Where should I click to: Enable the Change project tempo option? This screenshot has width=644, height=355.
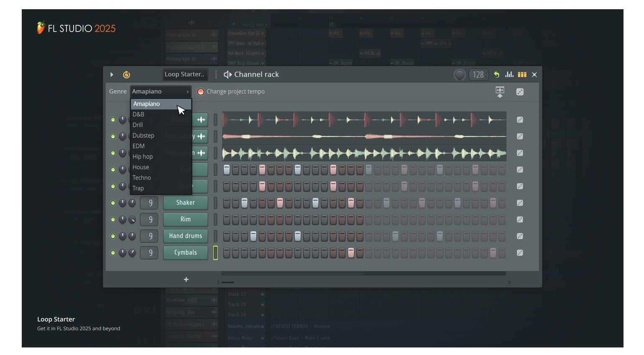point(201,91)
